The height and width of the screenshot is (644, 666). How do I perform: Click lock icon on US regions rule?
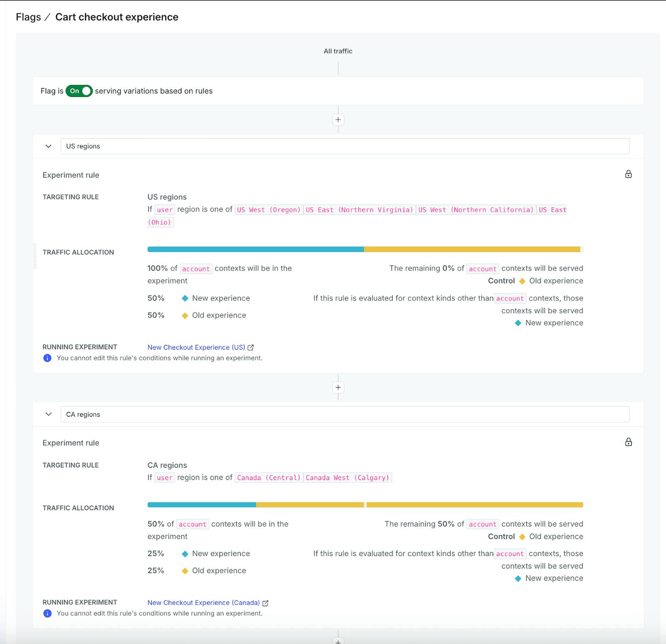[x=628, y=174]
